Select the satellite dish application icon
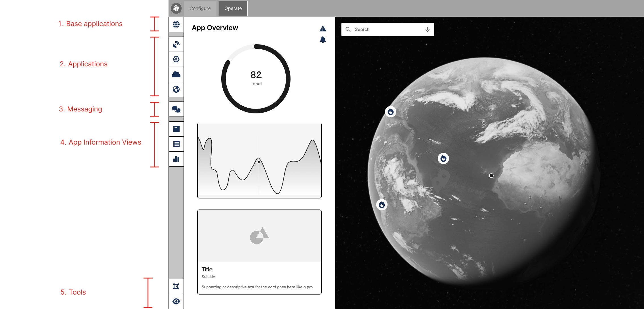644x309 pixels. [176, 44]
